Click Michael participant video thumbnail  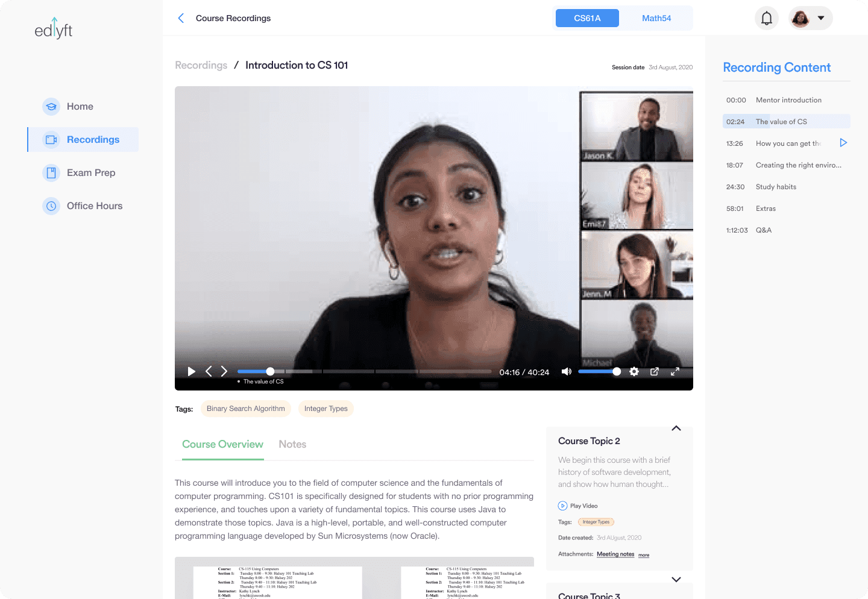coord(637,334)
